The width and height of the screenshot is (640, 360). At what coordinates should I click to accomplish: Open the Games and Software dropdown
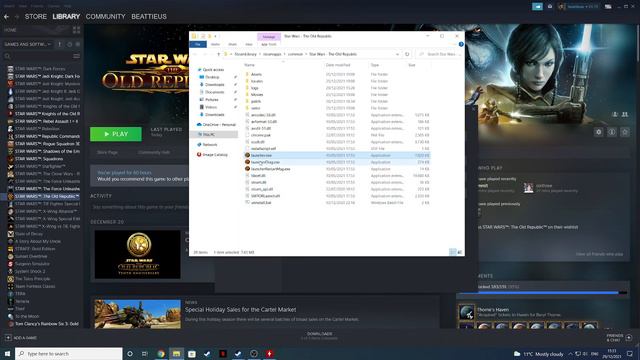[28, 44]
